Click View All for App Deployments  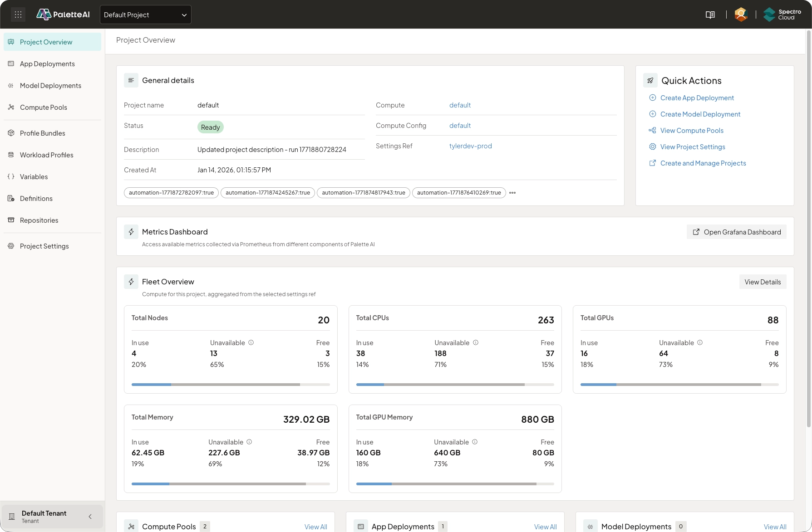point(545,527)
